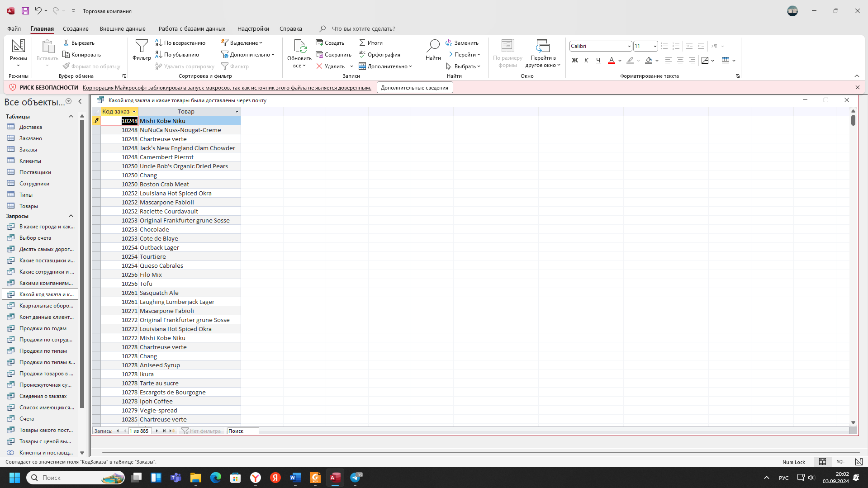This screenshot has height=488, width=868.
Task: Go to last record arrow
Action: point(164,431)
